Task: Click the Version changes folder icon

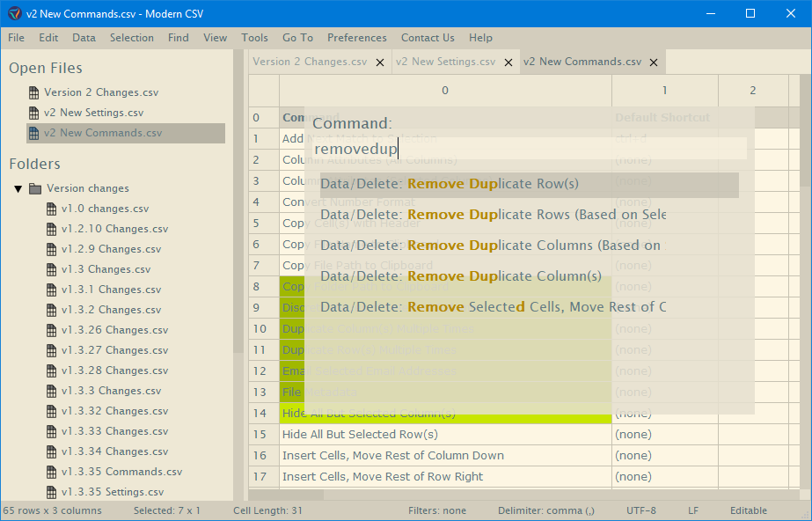Action: coord(35,188)
